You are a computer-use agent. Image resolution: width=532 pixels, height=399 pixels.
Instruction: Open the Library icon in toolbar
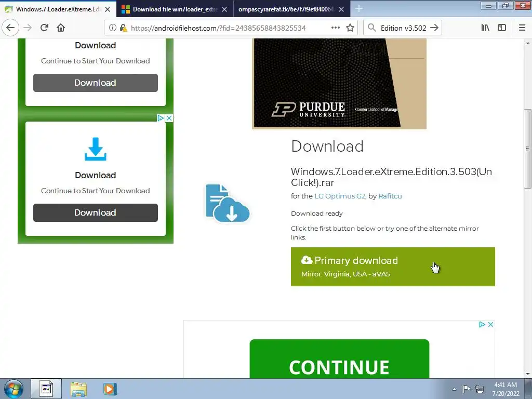tap(485, 28)
